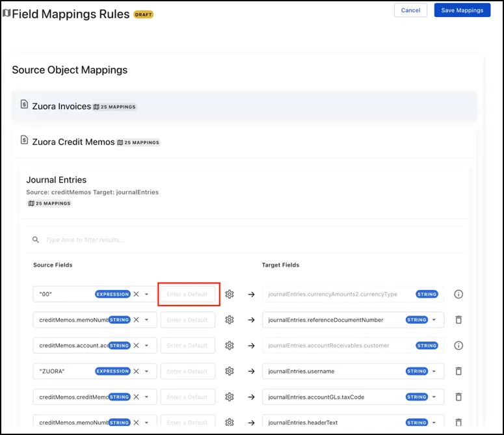Image resolution: width=504 pixels, height=435 pixels.
Task: Delete the accountGLs.taxCode mapping row
Action: pyautogui.click(x=458, y=397)
